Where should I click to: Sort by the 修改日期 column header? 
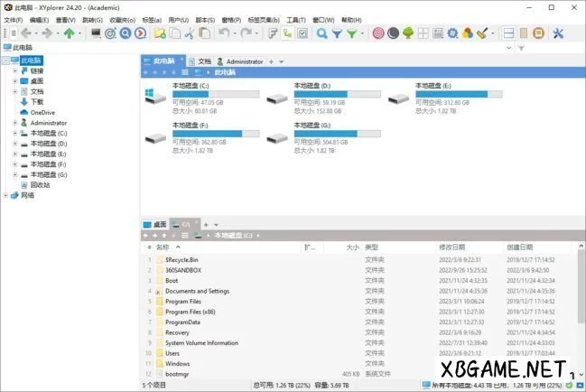coord(450,247)
